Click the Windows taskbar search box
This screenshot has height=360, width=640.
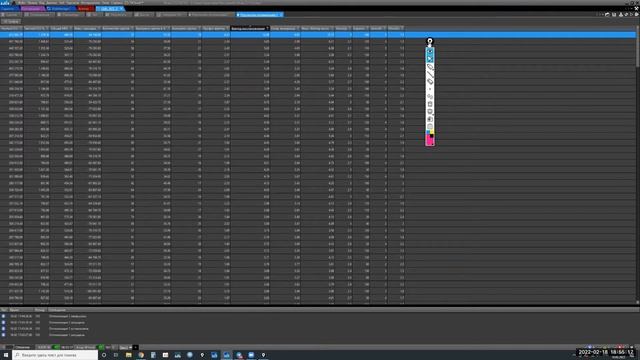tap(55, 355)
